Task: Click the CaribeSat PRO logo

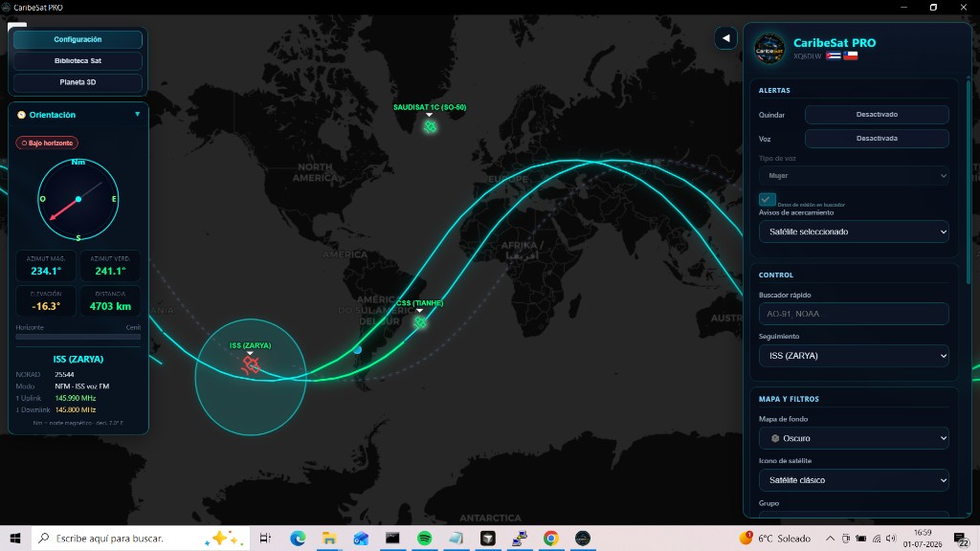Action: tap(769, 49)
